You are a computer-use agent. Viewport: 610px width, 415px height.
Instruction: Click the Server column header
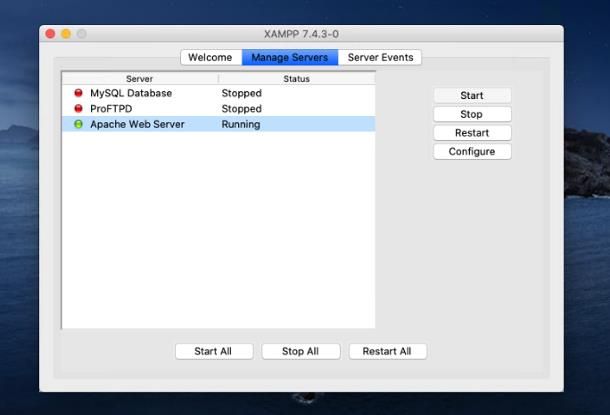140,79
